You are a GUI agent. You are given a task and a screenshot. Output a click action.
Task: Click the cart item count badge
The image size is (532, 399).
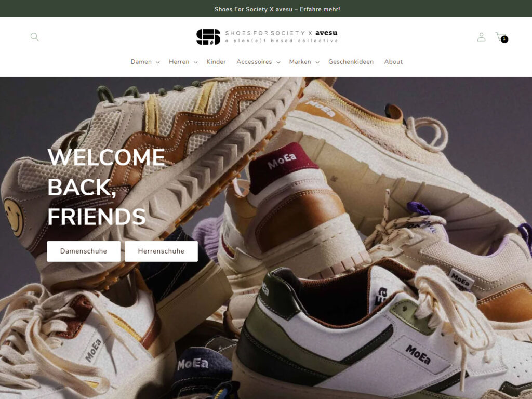504,39
